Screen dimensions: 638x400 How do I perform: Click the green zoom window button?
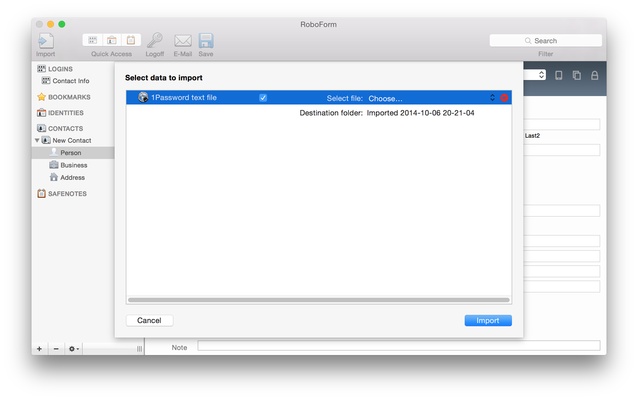click(x=62, y=24)
